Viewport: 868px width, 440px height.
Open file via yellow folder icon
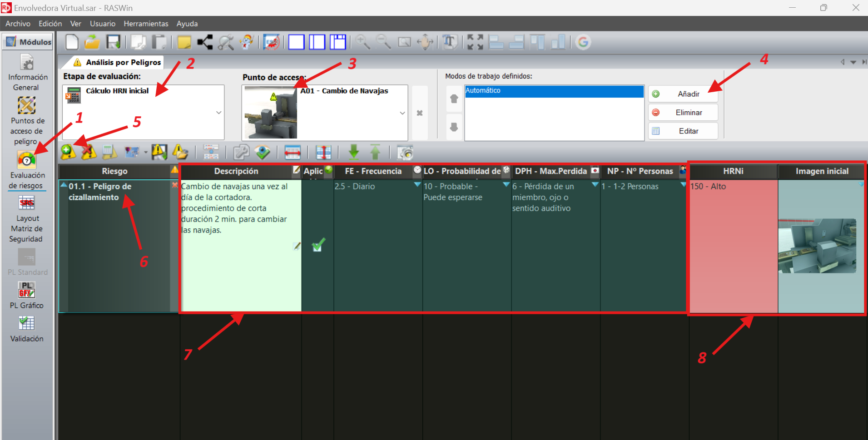pyautogui.click(x=92, y=42)
